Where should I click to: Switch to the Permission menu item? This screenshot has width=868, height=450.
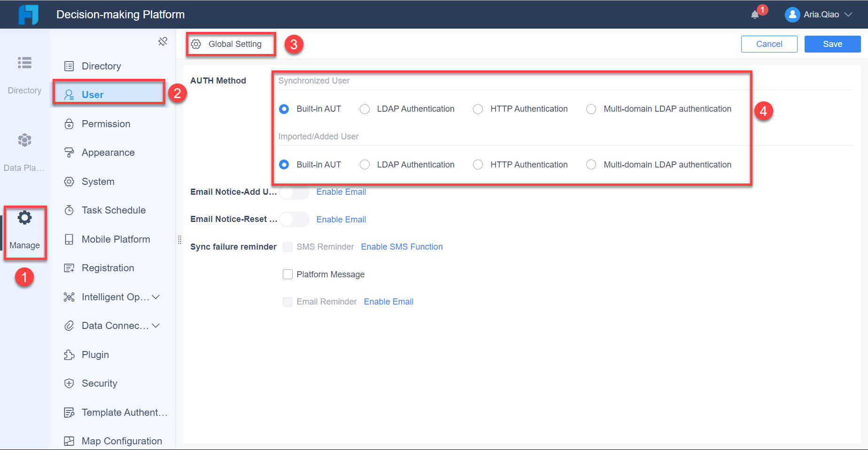[x=106, y=124]
